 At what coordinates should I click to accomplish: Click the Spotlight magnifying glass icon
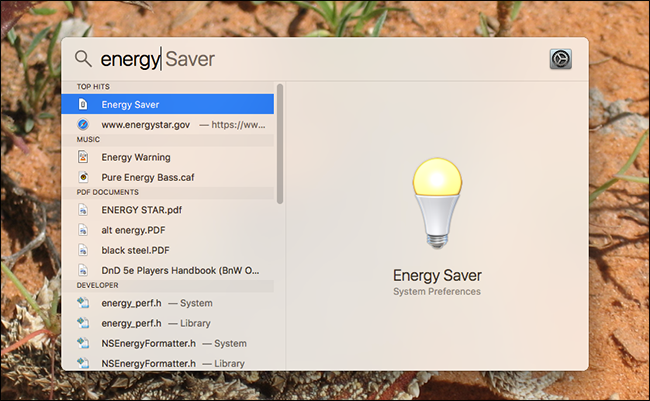83,59
